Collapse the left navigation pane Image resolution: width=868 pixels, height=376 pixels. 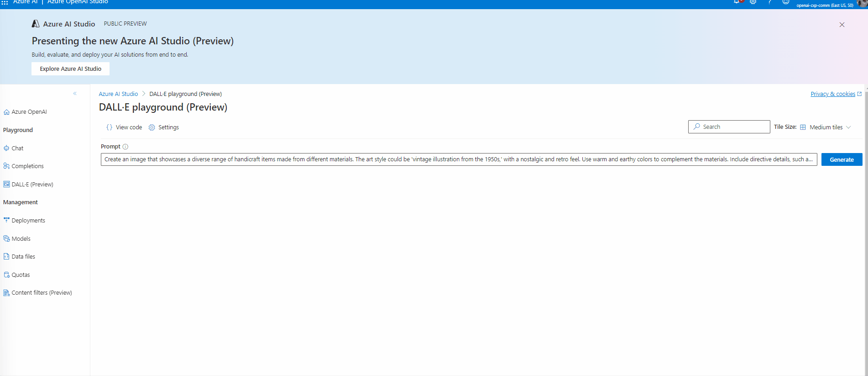[x=75, y=94]
